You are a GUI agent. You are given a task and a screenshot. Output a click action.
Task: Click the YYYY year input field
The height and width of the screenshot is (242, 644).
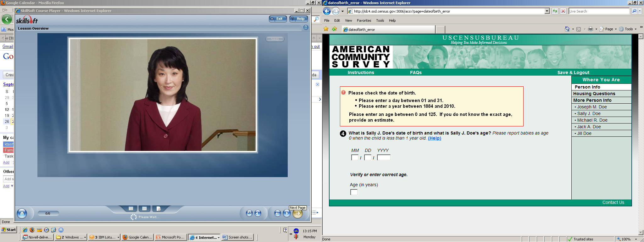pyautogui.click(x=384, y=158)
